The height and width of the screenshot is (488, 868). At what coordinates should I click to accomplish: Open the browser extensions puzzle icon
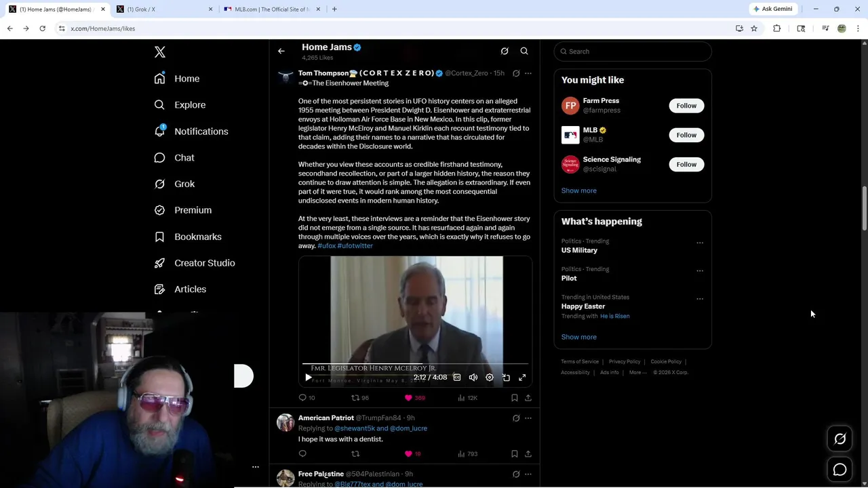tap(777, 28)
